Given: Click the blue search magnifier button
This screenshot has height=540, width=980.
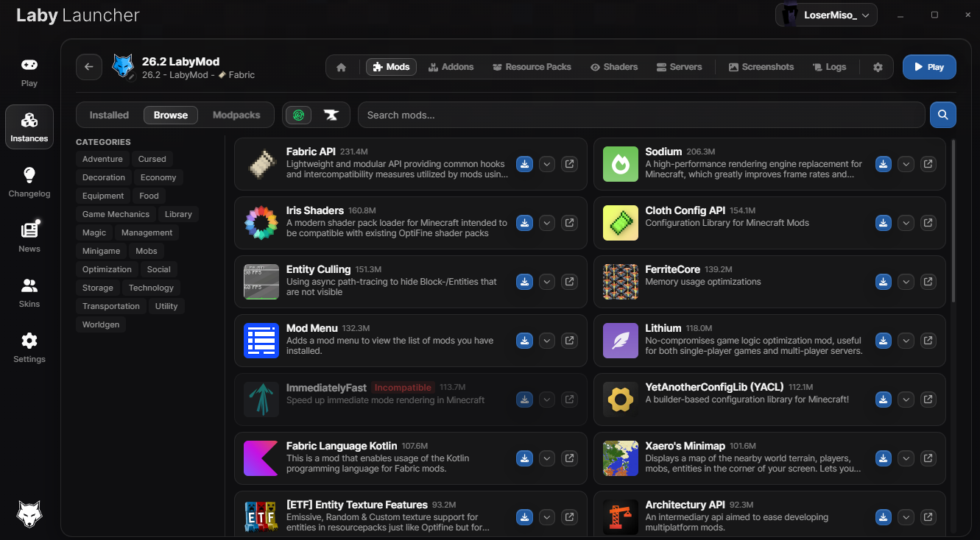Looking at the screenshot, I should coord(943,115).
